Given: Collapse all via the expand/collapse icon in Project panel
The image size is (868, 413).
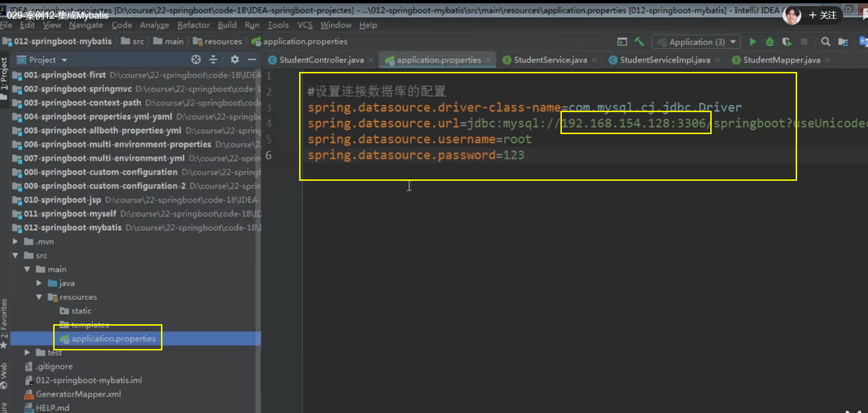Looking at the screenshot, I should (x=213, y=59).
